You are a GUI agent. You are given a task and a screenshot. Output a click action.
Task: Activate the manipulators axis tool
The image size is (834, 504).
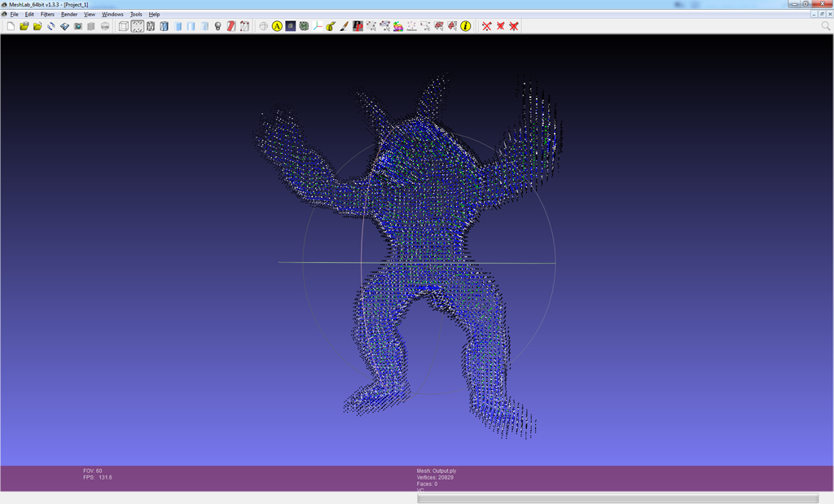tap(318, 26)
